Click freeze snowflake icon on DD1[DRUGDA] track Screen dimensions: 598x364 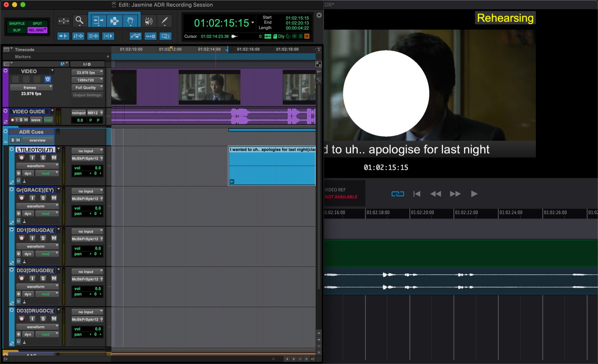pyautogui.click(x=19, y=254)
